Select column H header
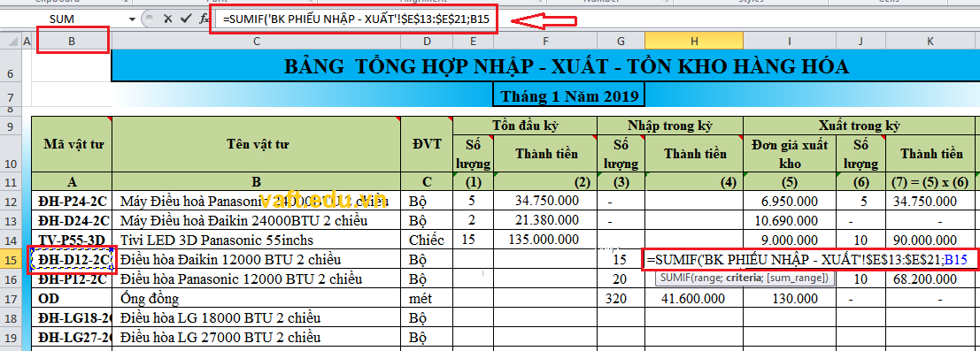 [694, 42]
